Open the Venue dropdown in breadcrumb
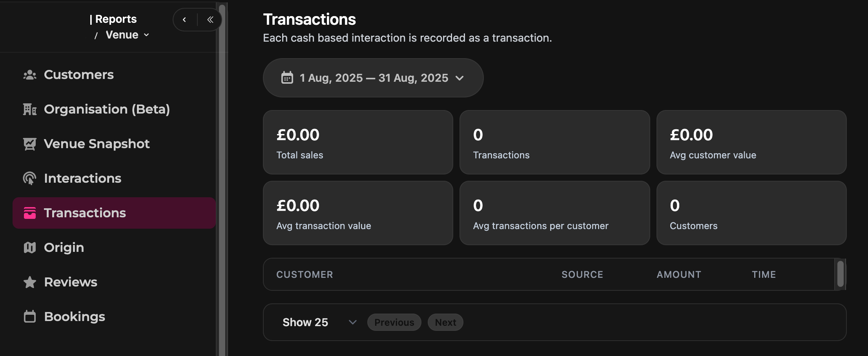 pyautogui.click(x=127, y=35)
